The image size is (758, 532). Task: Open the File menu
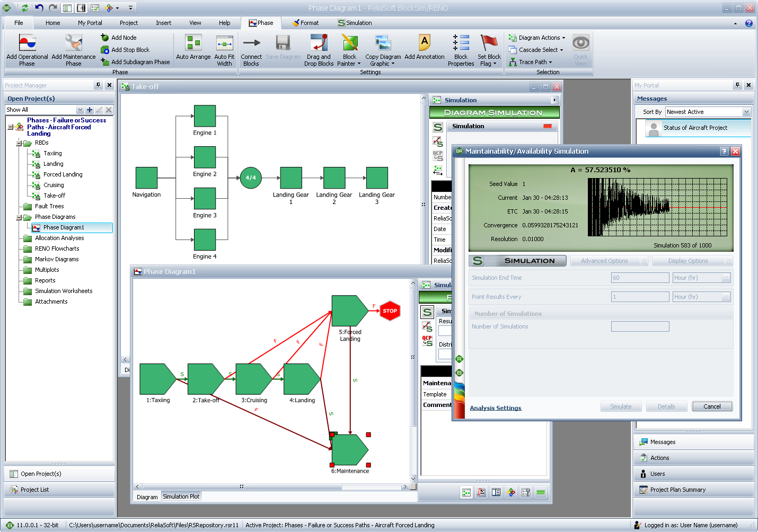pos(19,23)
